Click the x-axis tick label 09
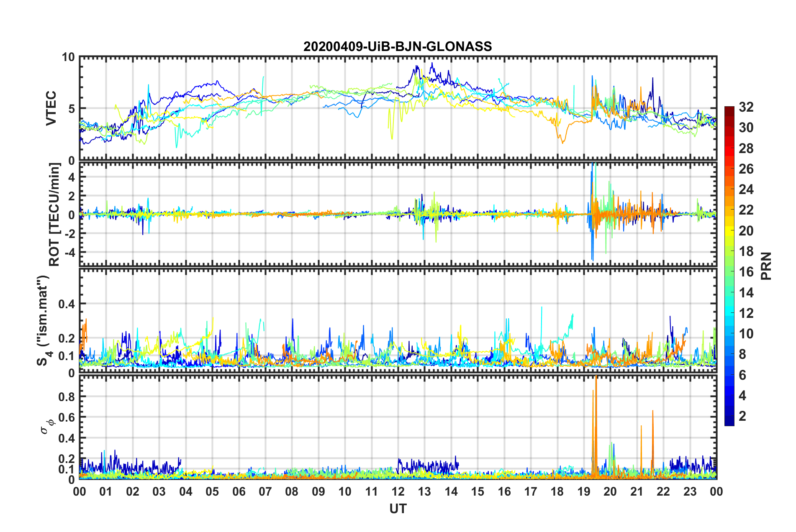 coord(318,491)
